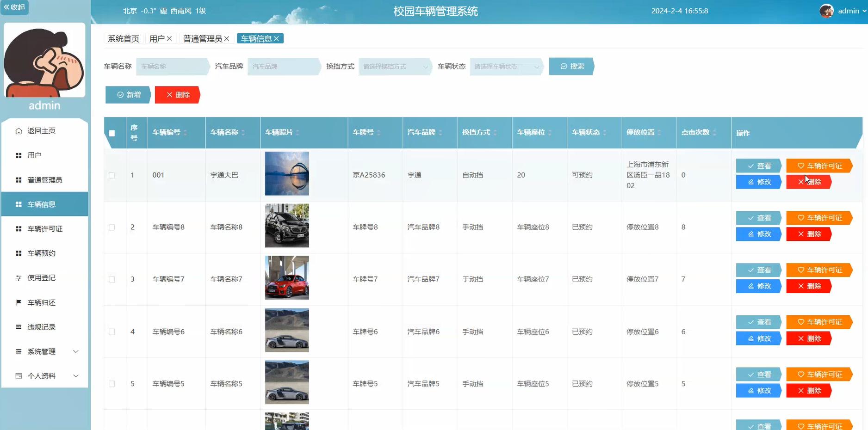Click the 新增 button

click(x=128, y=95)
